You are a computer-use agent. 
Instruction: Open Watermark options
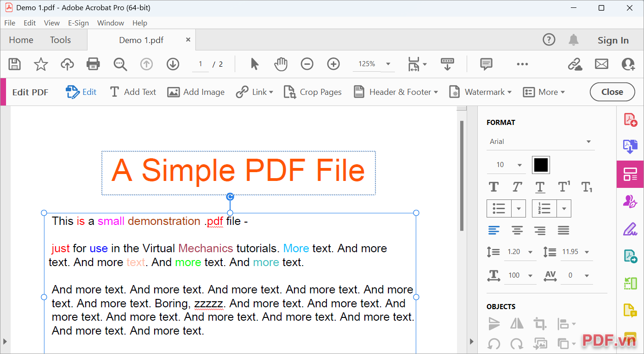click(480, 92)
